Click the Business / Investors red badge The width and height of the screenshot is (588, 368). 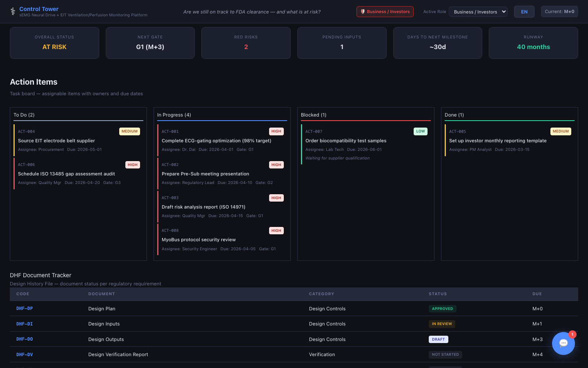(x=385, y=12)
